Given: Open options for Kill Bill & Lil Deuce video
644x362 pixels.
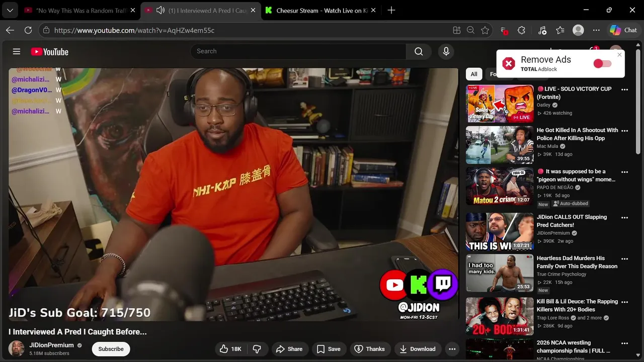Looking at the screenshot, I should coord(625,302).
